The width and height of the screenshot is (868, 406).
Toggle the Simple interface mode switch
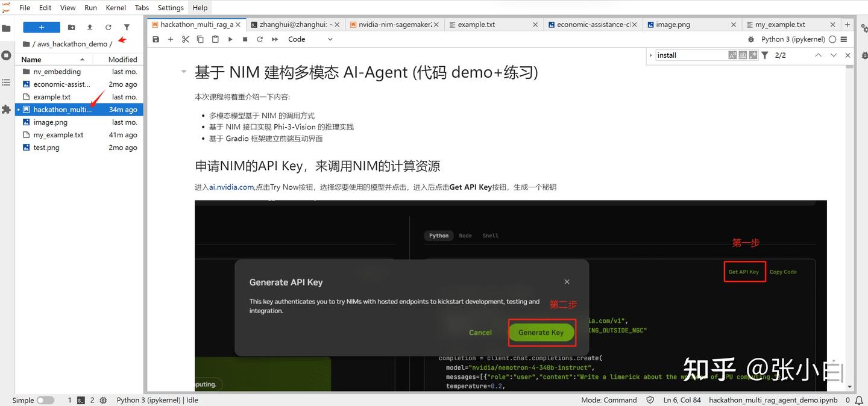(45, 400)
